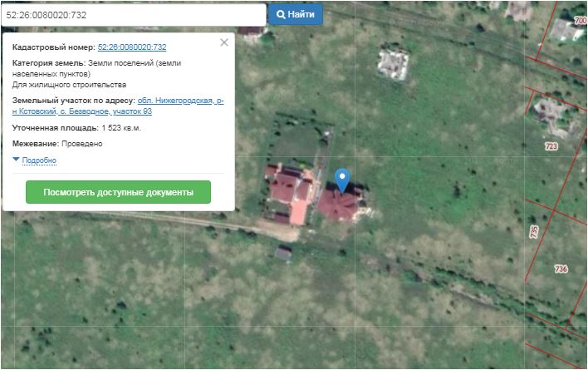Select parcel label 723 on map

(551, 146)
